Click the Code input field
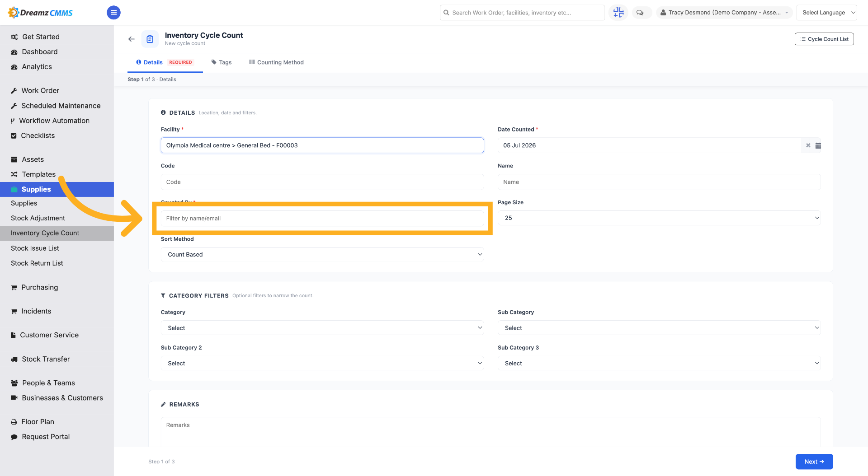 [x=322, y=182]
